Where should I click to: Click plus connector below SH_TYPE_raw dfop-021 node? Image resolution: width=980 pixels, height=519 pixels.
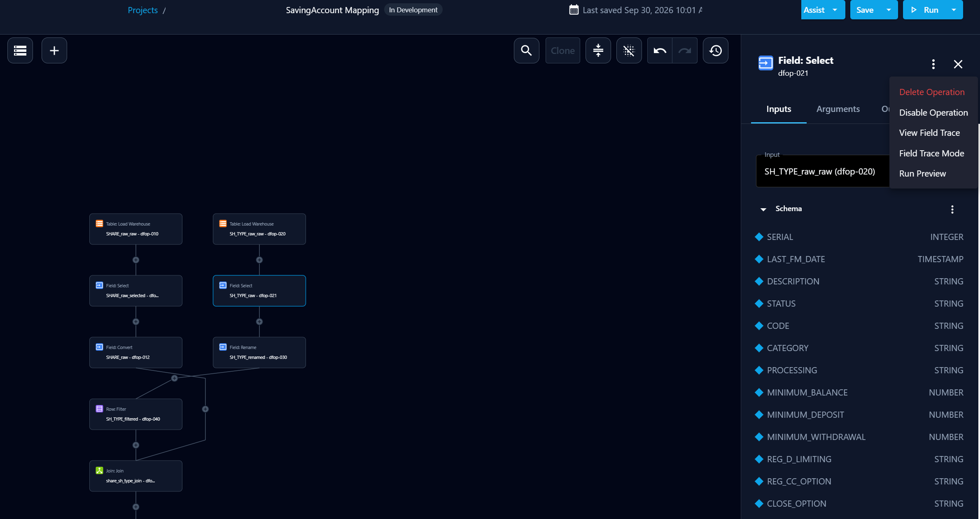(259, 321)
